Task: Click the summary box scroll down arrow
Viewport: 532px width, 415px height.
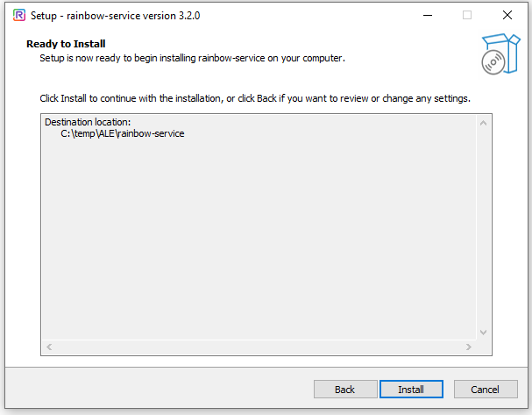Action: [x=482, y=332]
